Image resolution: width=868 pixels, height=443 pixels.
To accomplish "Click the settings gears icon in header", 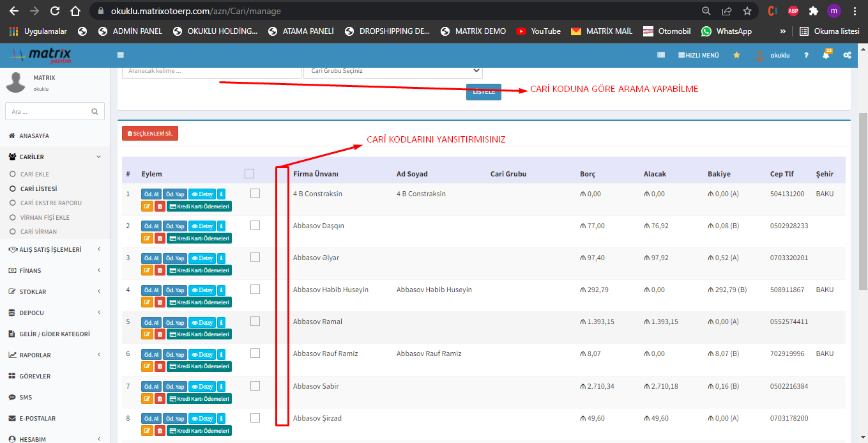I will coord(847,56).
